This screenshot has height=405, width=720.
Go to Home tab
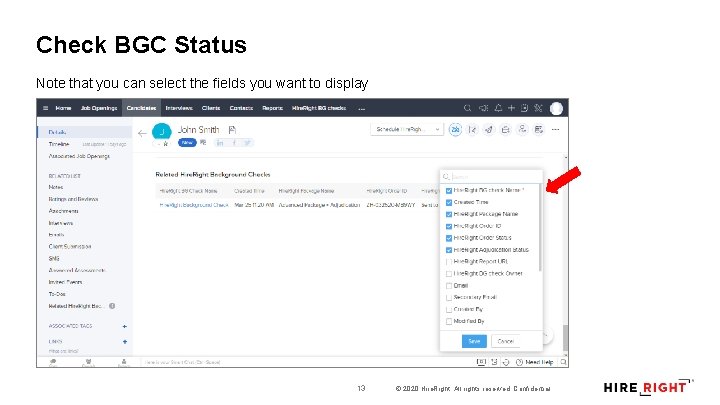click(x=63, y=108)
